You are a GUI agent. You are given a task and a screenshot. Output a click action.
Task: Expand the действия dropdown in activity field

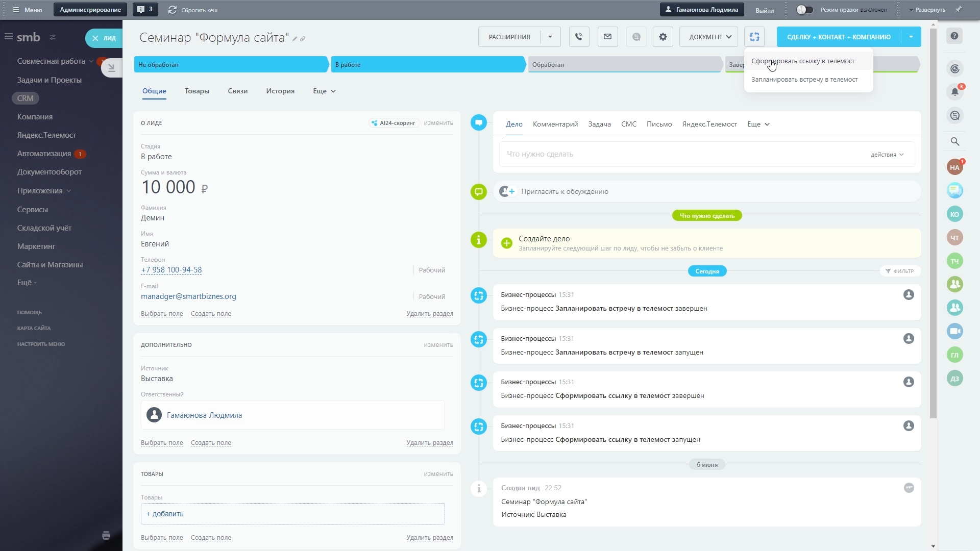click(887, 155)
